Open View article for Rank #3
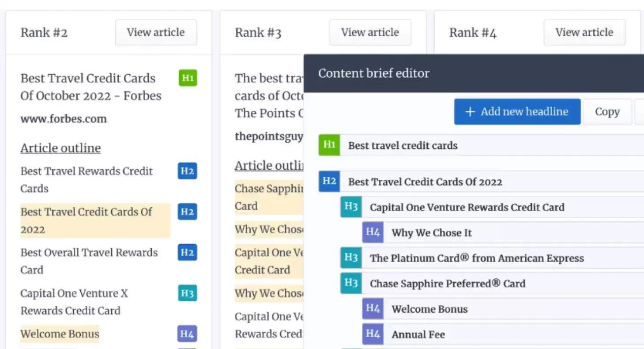Screen dimensions: 644x349 (370, 32)
